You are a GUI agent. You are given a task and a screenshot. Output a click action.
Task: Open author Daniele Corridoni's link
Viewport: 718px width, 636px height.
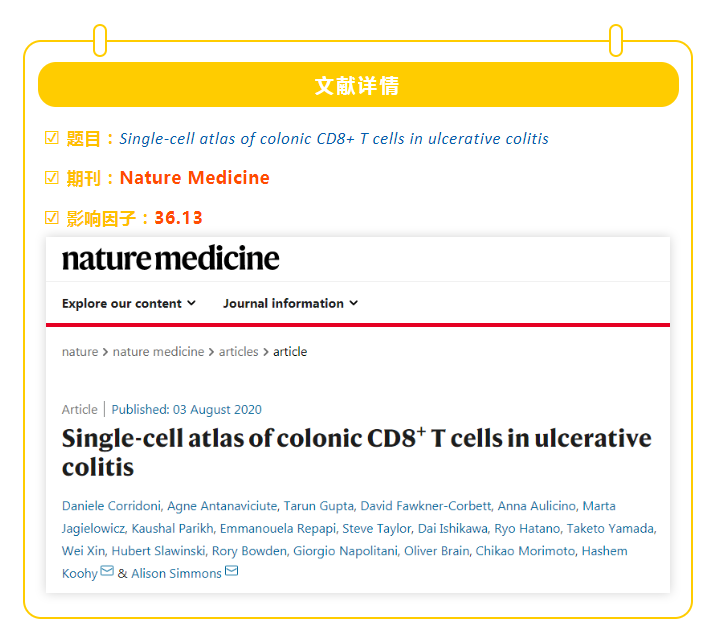point(110,506)
